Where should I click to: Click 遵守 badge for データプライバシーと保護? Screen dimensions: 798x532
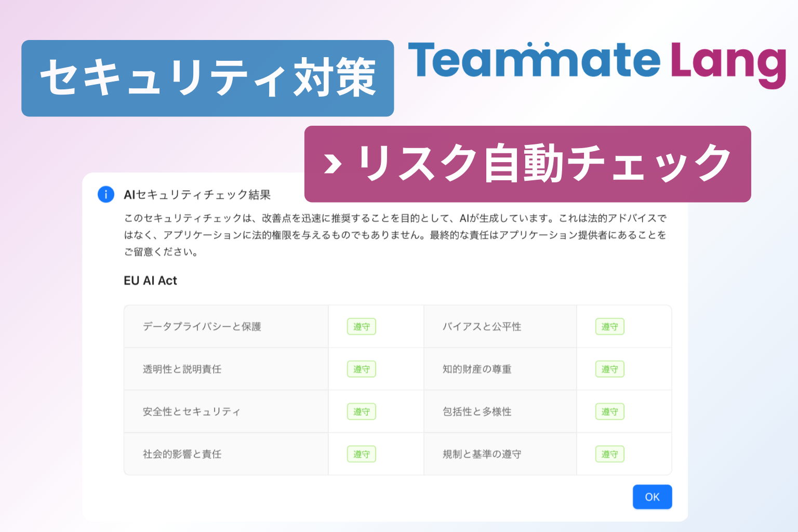[x=361, y=327]
